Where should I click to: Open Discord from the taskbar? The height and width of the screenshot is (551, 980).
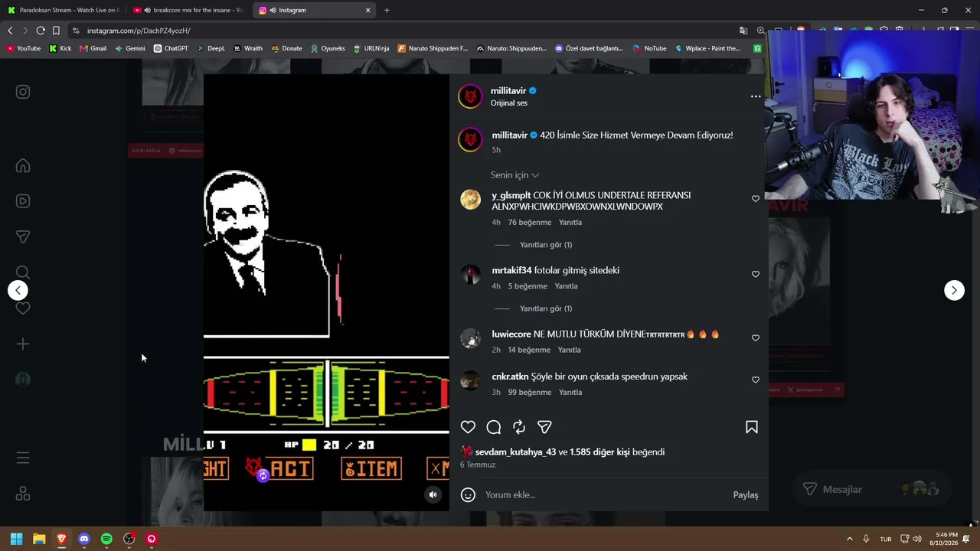pyautogui.click(x=84, y=539)
